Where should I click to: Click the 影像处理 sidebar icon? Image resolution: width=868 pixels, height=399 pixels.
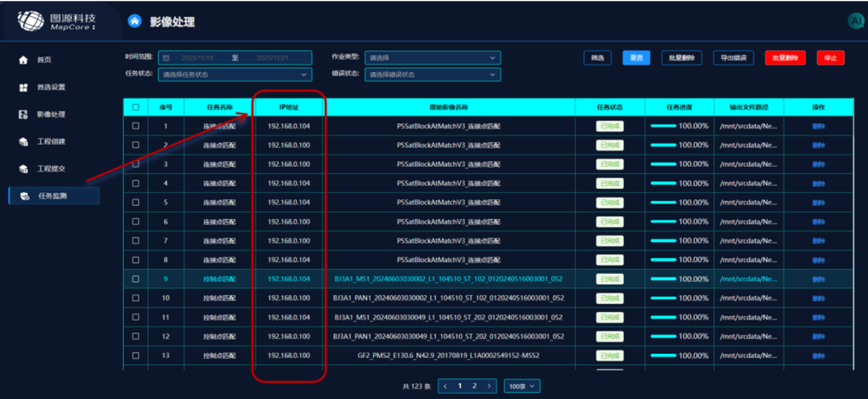pos(23,115)
